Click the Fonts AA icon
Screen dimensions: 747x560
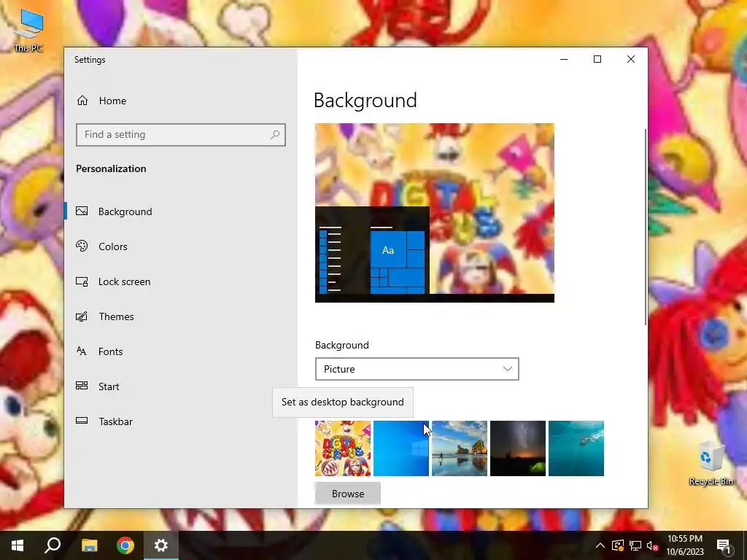coord(82,351)
